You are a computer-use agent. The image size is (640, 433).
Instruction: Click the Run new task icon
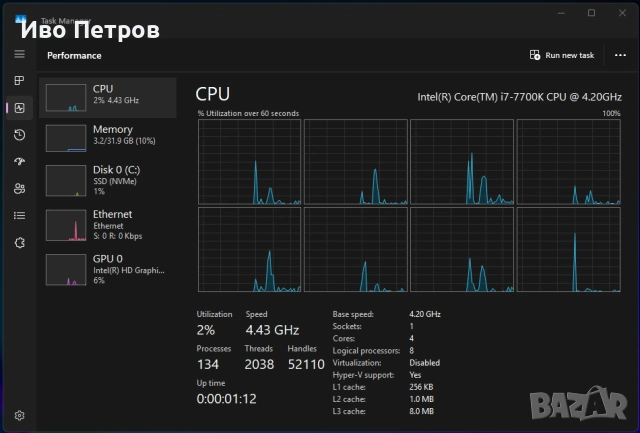(x=535, y=55)
